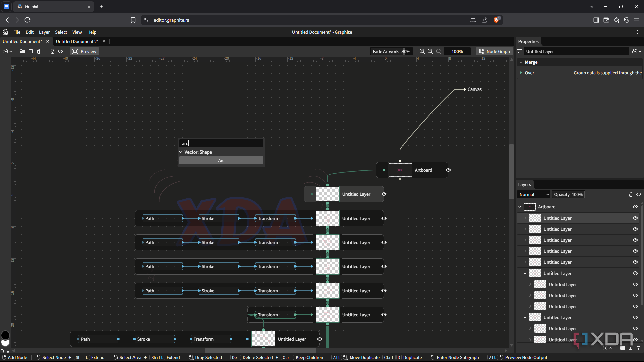Click the swap colors icon near color swatches

pos(3,351)
